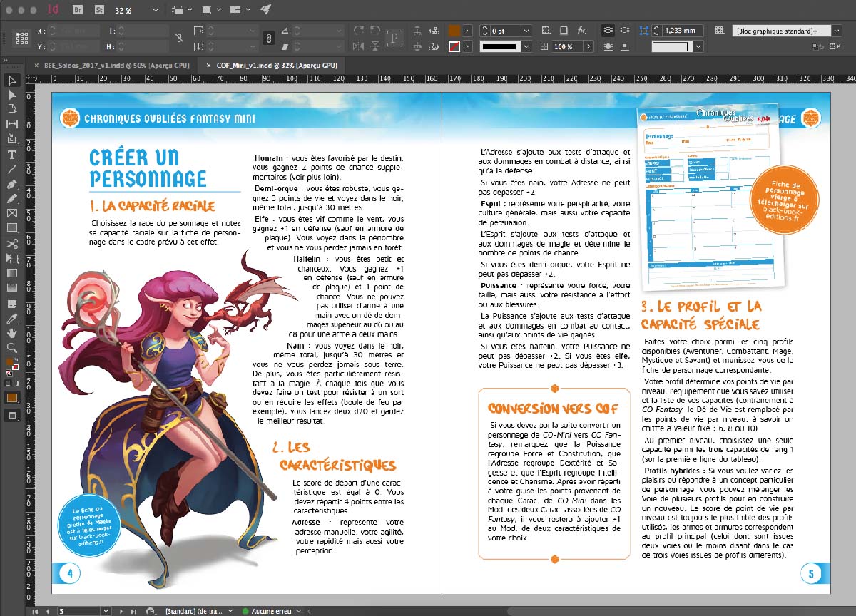Click the reference point locator grid
Screen dimensions: 856x616
pyautogui.click(x=21, y=38)
